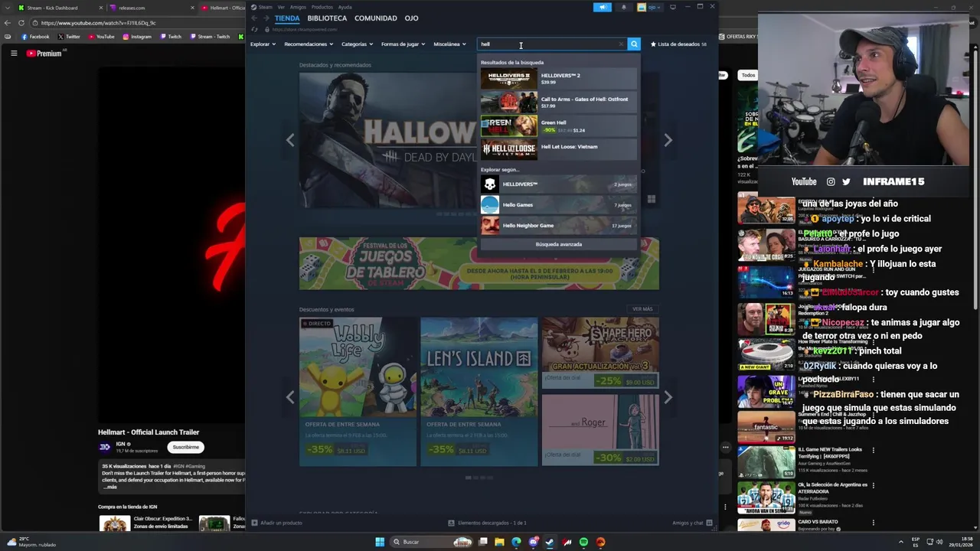Advance discounts carousel to the right
Image resolution: width=980 pixels, height=551 pixels.
(668, 397)
